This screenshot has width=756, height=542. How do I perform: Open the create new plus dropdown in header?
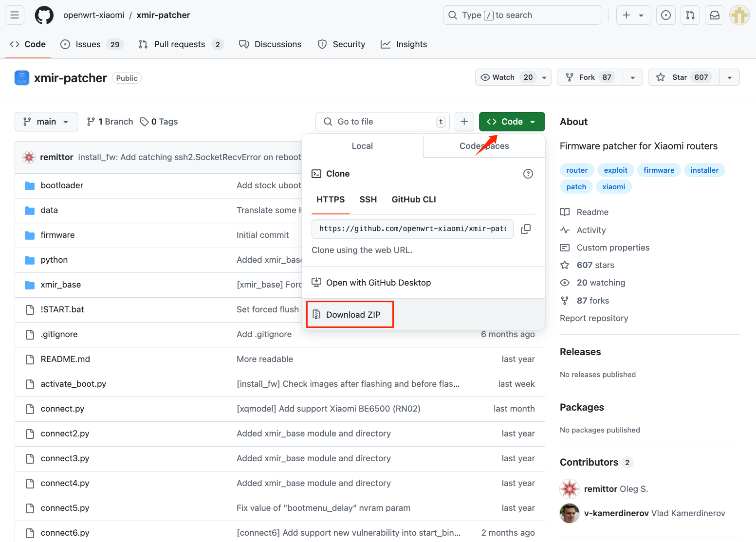633,15
